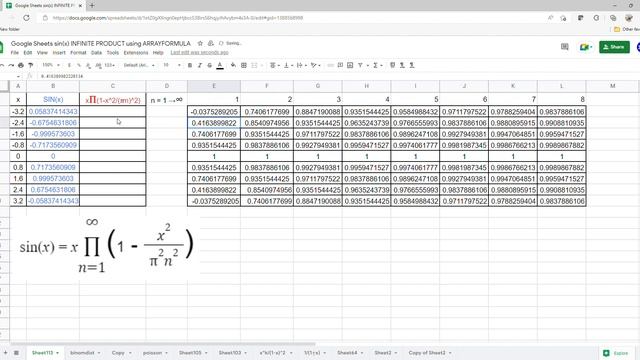Reload the page in browser
The image size is (640, 360).
click(27, 18)
